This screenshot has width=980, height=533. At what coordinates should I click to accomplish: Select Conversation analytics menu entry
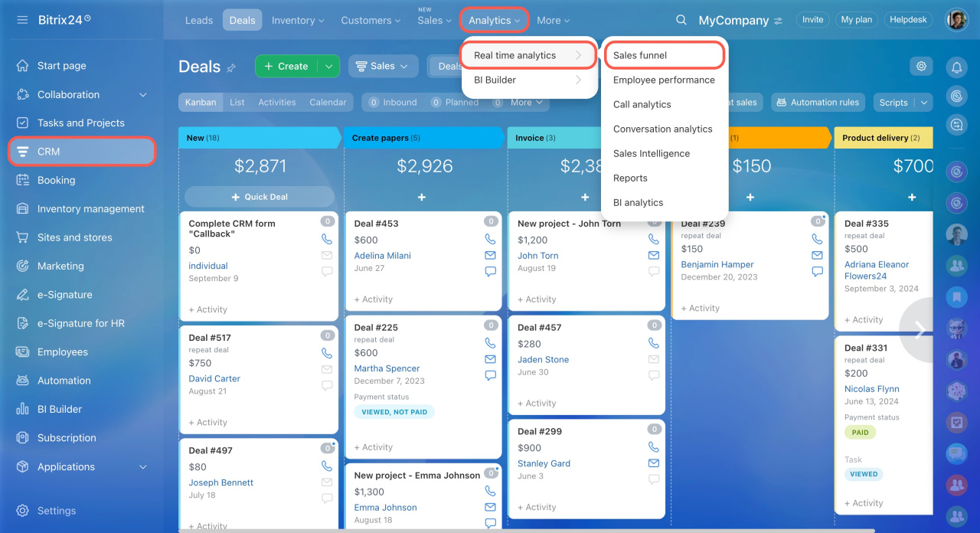pyautogui.click(x=663, y=129)
